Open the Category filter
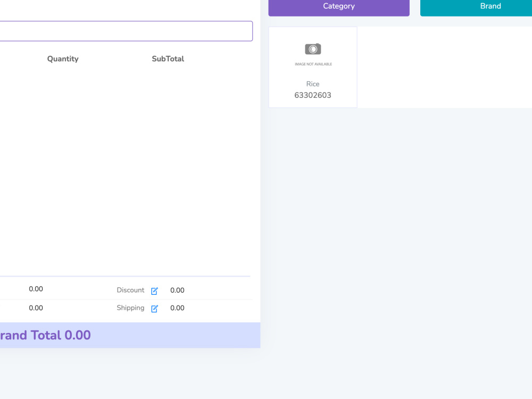 tap(338, 7)
